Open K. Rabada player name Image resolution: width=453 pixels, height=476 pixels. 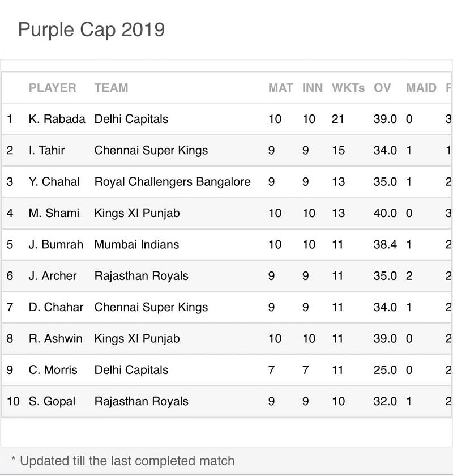57,119
